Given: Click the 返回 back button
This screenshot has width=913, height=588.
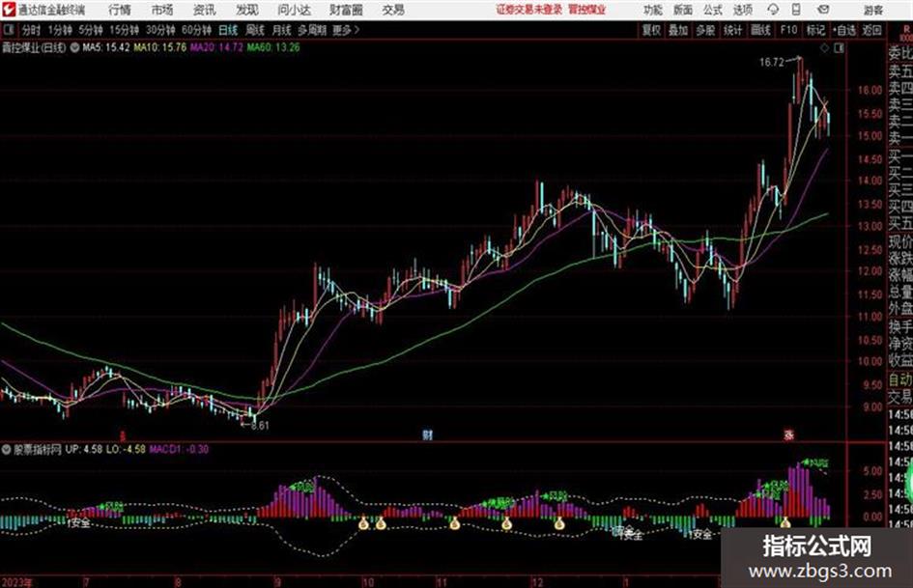Looking at the screenshot, I should click(871, 30).
